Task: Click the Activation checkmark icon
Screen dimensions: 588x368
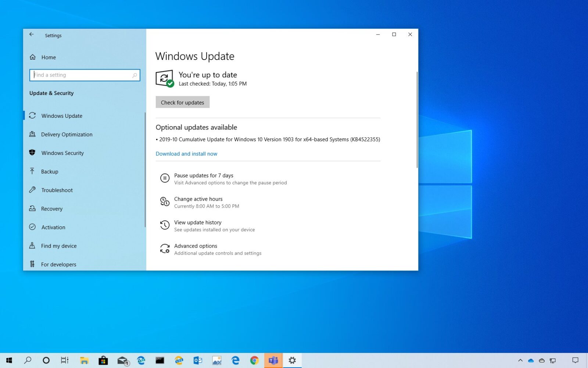Action: (33, 227)
